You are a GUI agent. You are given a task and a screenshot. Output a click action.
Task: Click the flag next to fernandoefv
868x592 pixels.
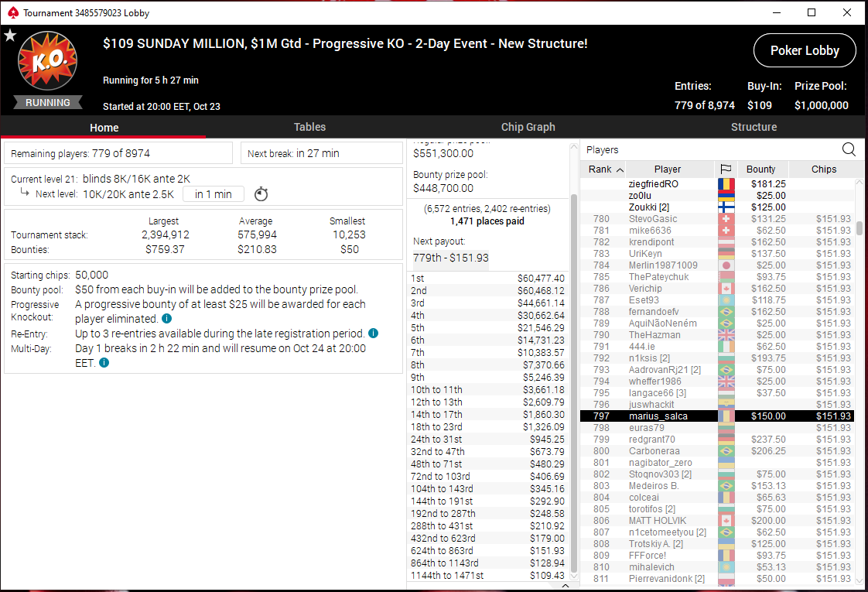(726, 312)
